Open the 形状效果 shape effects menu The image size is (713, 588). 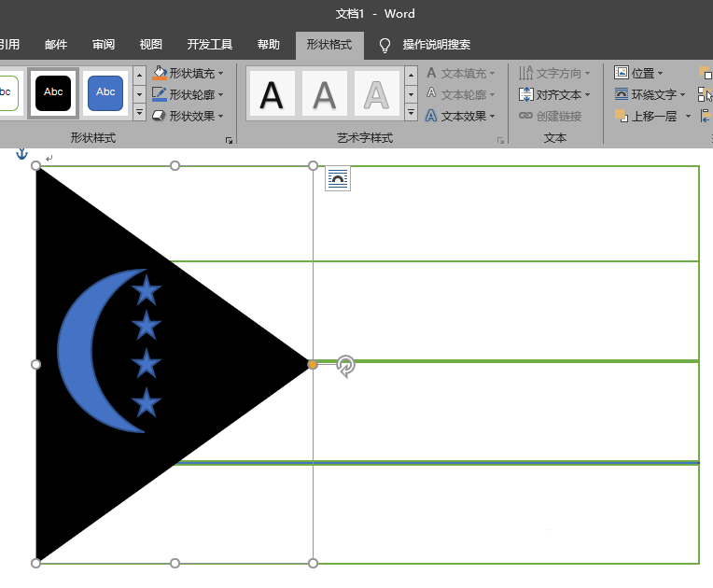[x=188, y=116]
